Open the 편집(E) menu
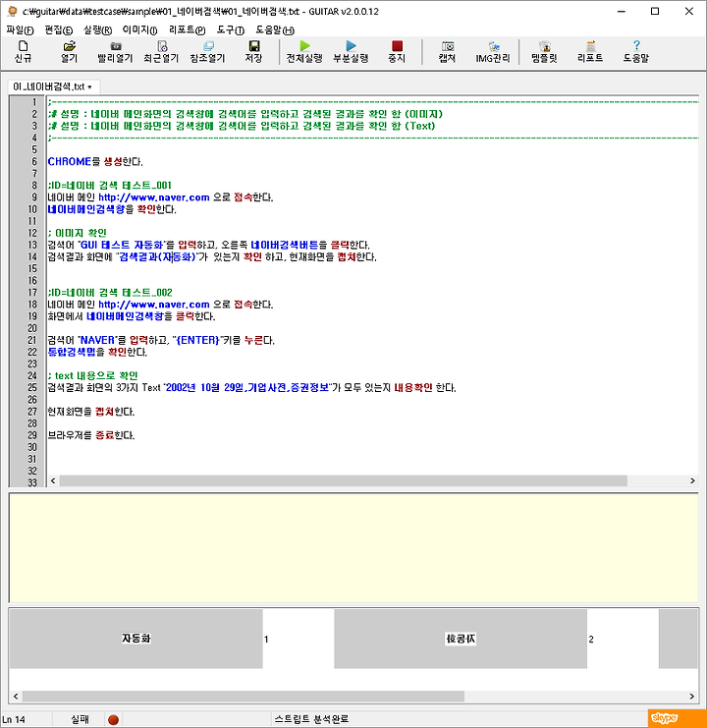 tap(59, 30)
